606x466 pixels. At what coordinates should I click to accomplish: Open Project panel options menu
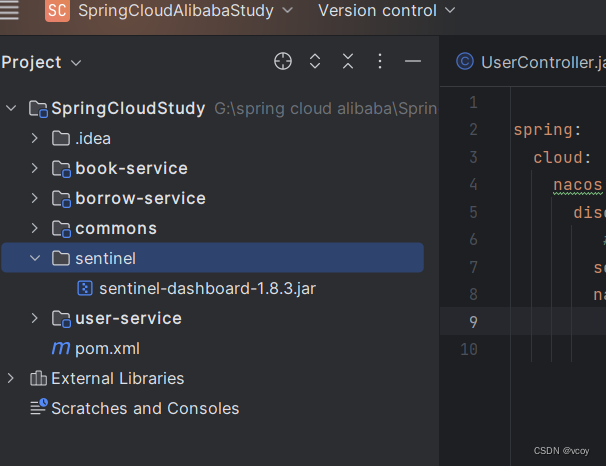(380, 62)
